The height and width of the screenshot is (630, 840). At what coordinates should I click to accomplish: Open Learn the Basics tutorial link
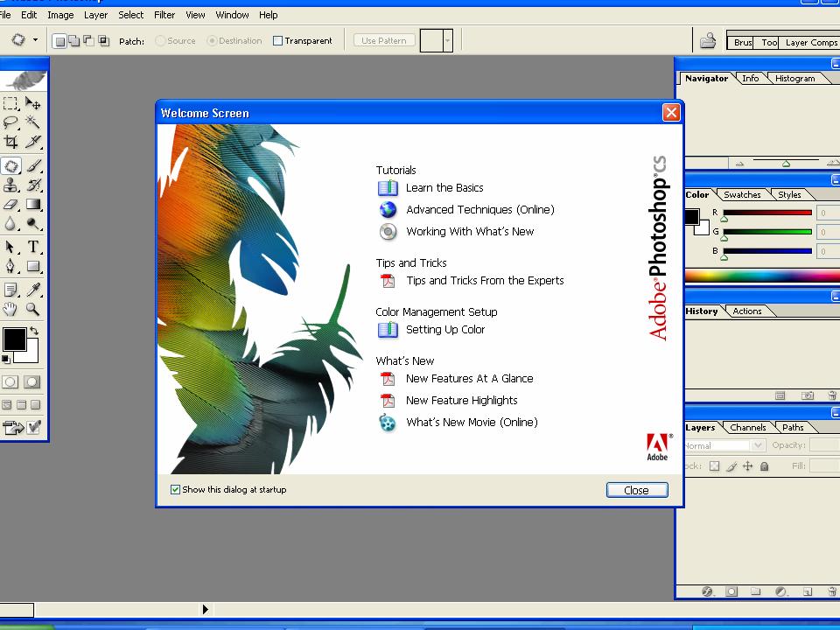click(x=444, y=188)
